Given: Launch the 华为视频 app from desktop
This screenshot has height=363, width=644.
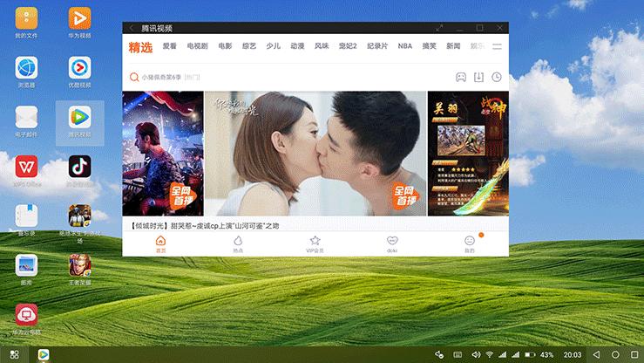Looking at the screenshot, I should click(79, 18).
